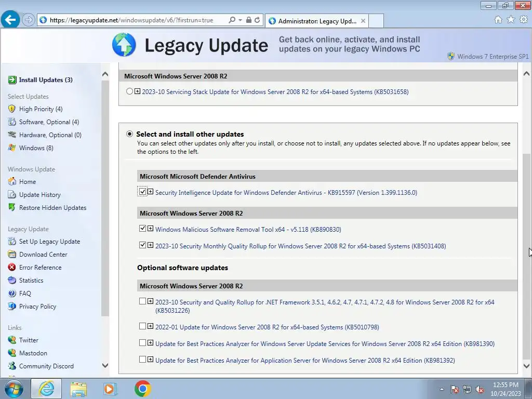This screenshot has width=532, height=399.
Task: Expand details of 2022-01 Update KB5010798
Action: pos(150,326)
